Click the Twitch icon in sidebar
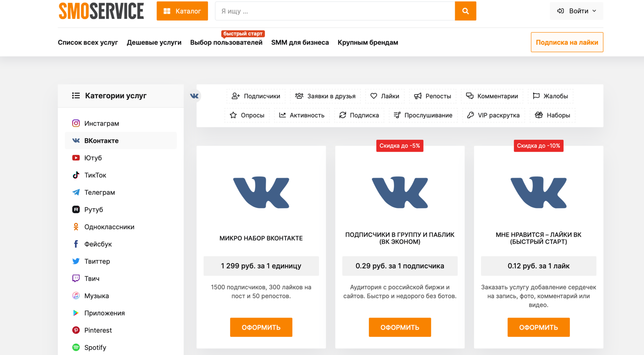 click(x=76, y=278)
